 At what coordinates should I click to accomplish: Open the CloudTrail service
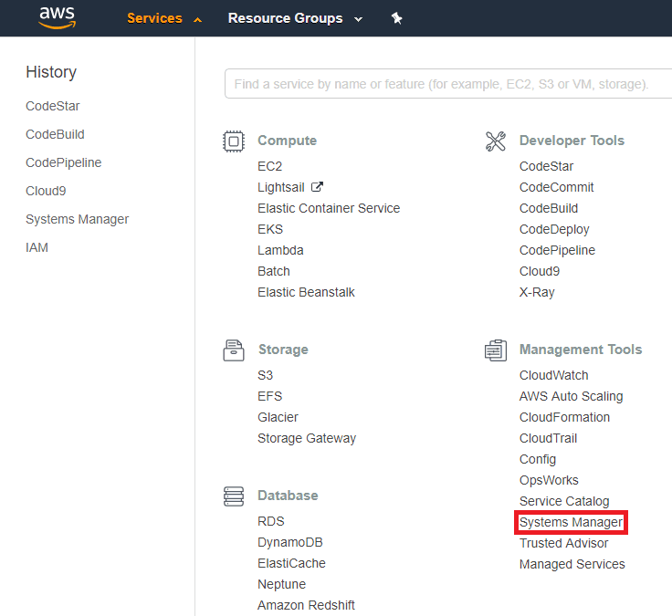(x=548, y=438)
